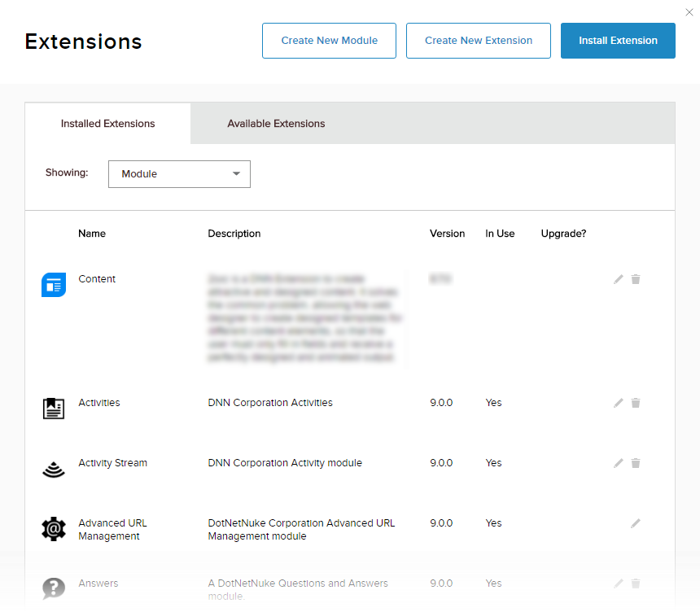Delete the Content extension with trash icon
Screen dimensions: 700x612
[x=636, y=279]
